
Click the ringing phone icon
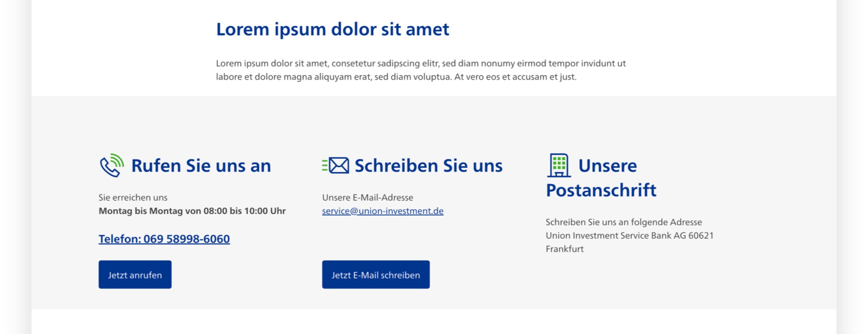112,165
